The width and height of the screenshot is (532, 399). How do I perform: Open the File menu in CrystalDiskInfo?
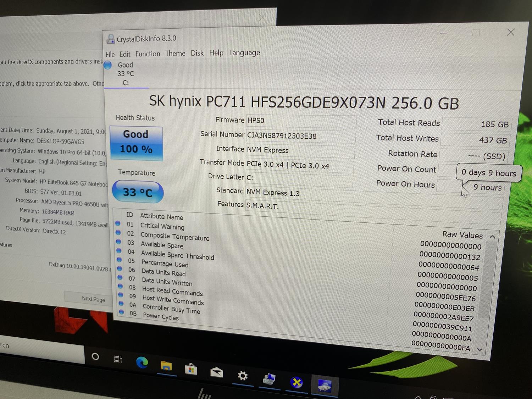pyautogui.click(x=110, y=54)
